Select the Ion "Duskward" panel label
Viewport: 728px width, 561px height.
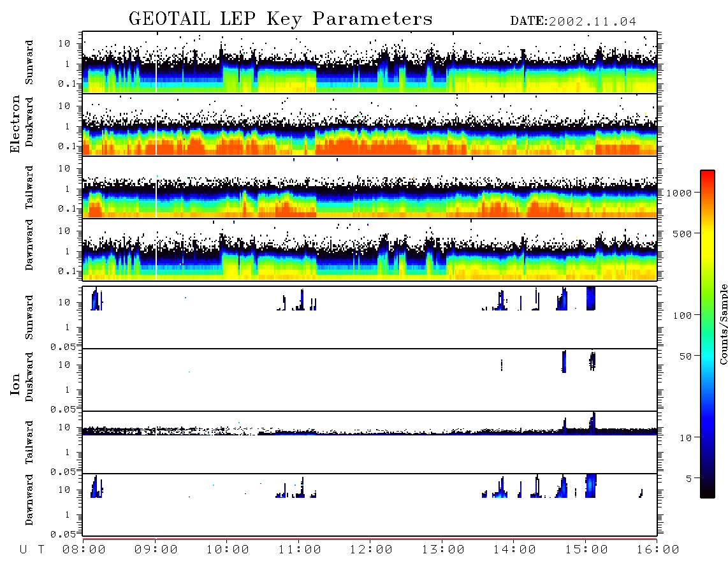coord(29,377)
